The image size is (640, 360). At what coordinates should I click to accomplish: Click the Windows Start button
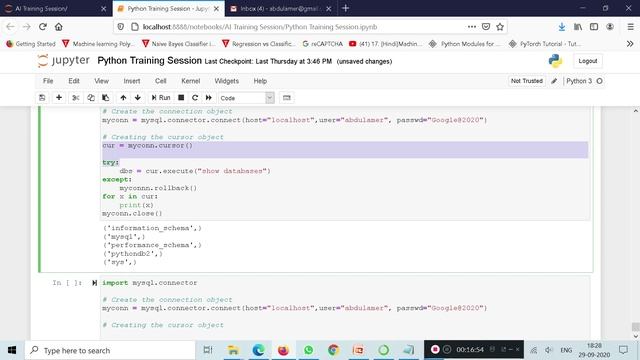click(12, 350)
